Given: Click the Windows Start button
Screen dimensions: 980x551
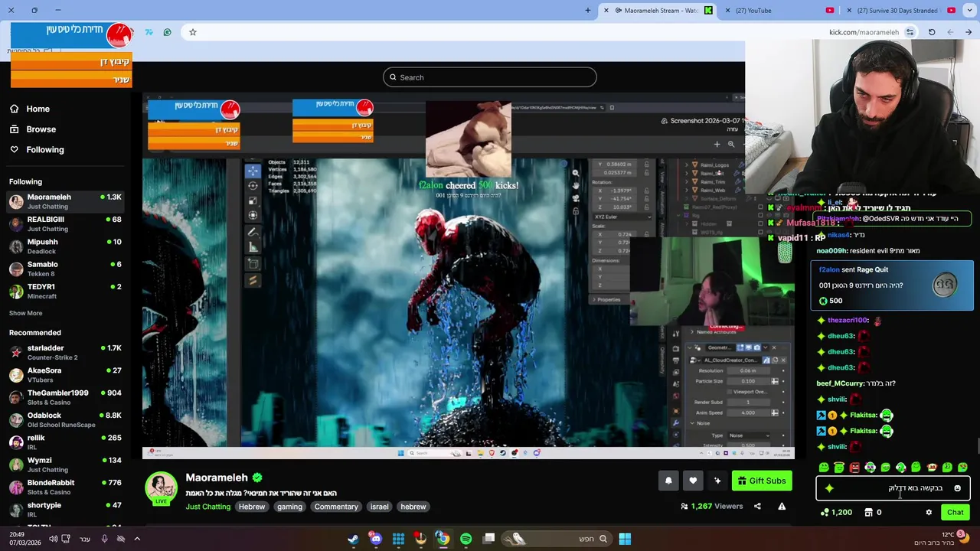Looking at the screenshot, I should [625, 539].
